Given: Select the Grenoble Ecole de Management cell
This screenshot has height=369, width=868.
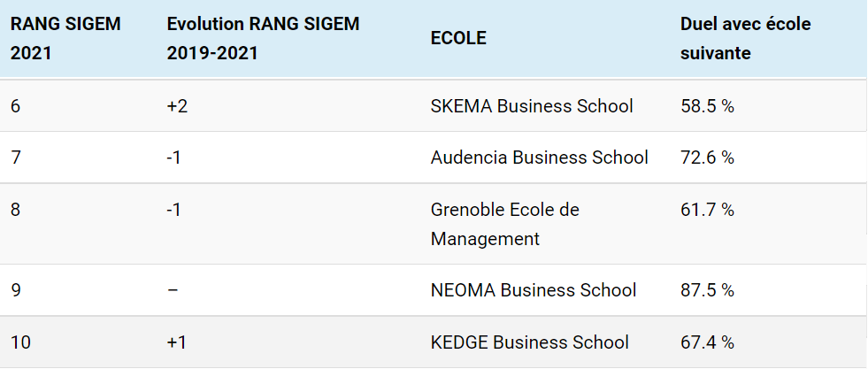Looking at the screenshot, I should (504, 224).
